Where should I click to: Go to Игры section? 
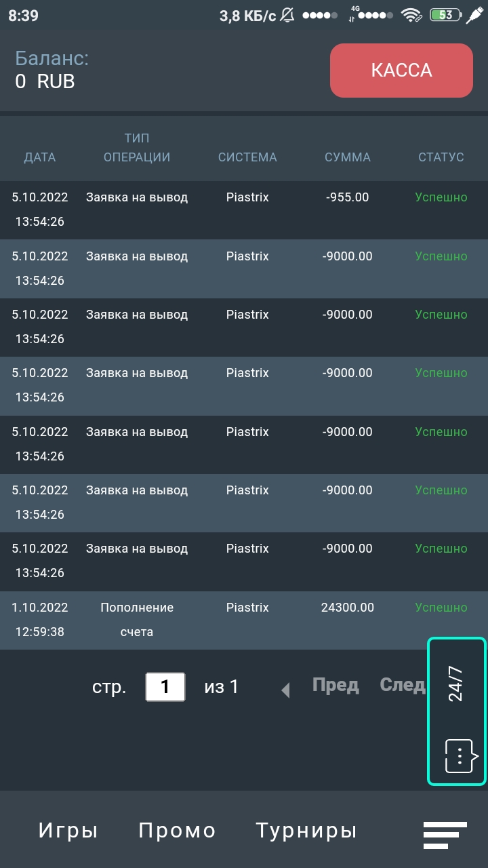tap(68, 831)
